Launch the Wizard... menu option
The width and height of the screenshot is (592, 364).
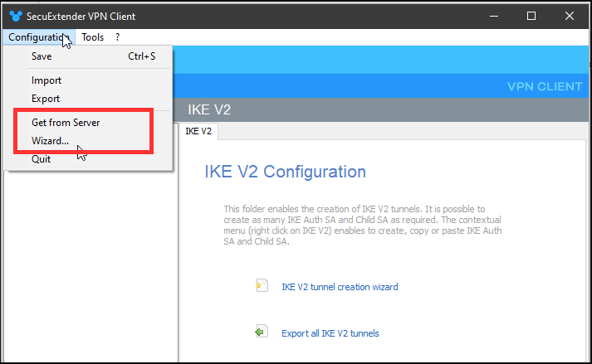pyautogui.click(x=51, y=140)
